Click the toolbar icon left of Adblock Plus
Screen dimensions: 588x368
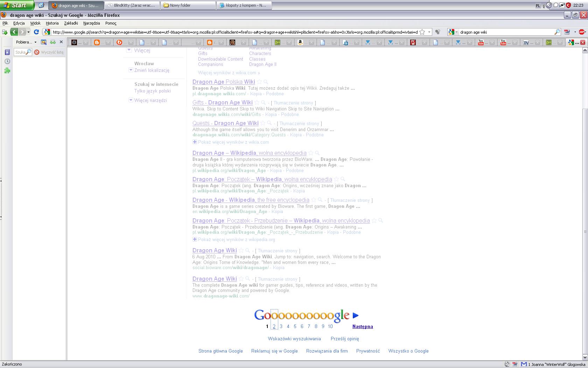[567, 32]
